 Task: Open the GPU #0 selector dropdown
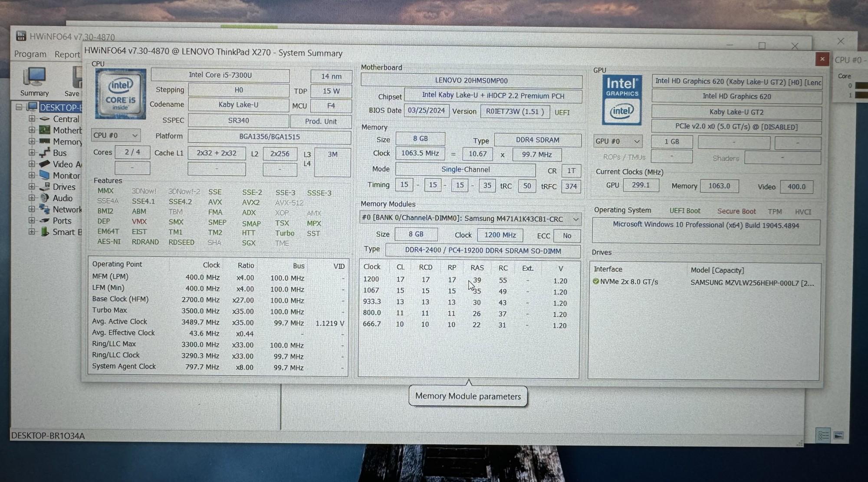click(618, 141)
